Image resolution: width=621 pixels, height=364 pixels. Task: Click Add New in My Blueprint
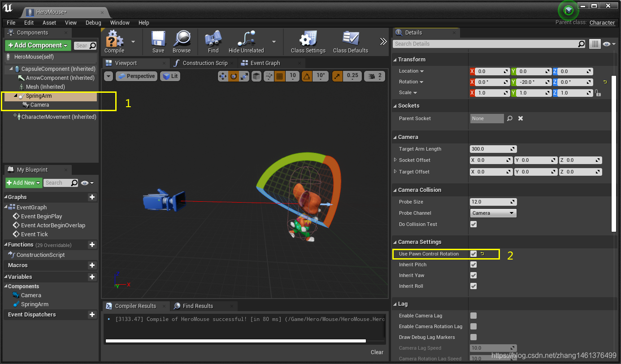[24, 183]
